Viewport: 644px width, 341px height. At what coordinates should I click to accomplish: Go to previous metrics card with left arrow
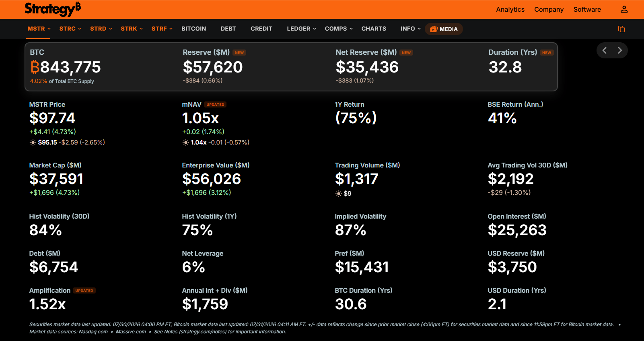pyautogui.click(x=605, y=50)
